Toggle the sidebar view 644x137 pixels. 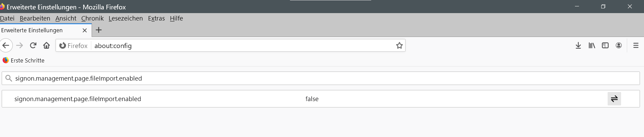point(605,45)
